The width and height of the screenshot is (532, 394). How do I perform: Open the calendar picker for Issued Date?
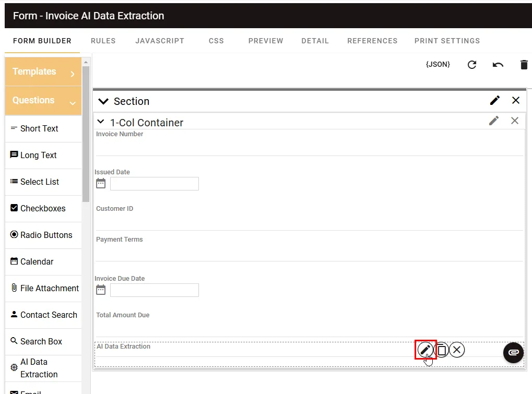[100, 183]
